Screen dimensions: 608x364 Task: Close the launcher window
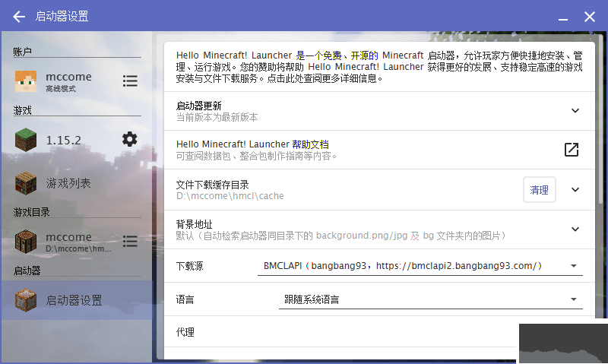tap(590, 17)
